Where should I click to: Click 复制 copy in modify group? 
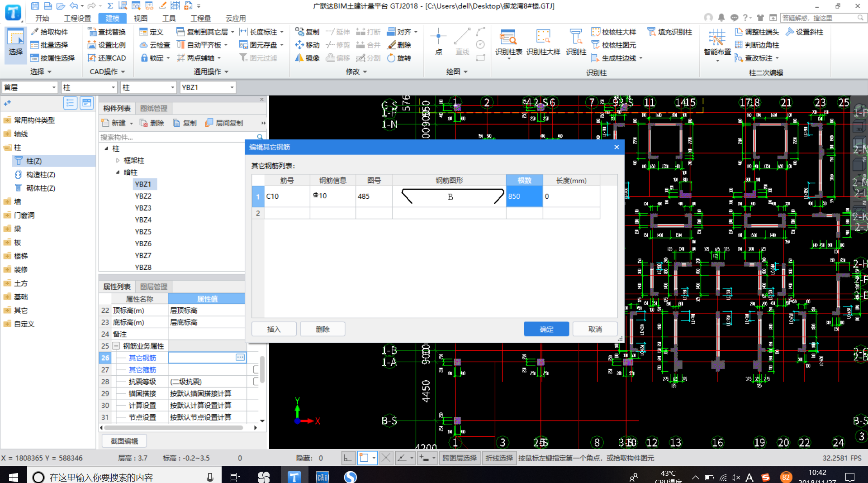307,32
